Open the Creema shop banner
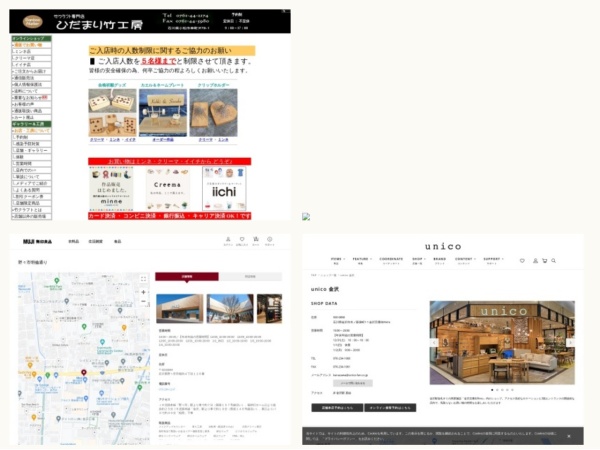The image size is (600, 450). point(167,189)
